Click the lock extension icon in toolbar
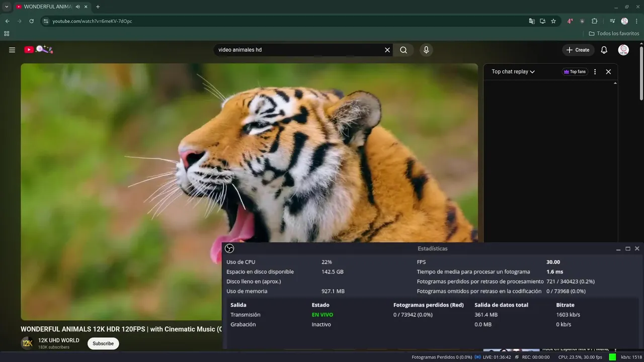Image resolution: width=644 pixels, height=362 pixels. pos(582,21)
